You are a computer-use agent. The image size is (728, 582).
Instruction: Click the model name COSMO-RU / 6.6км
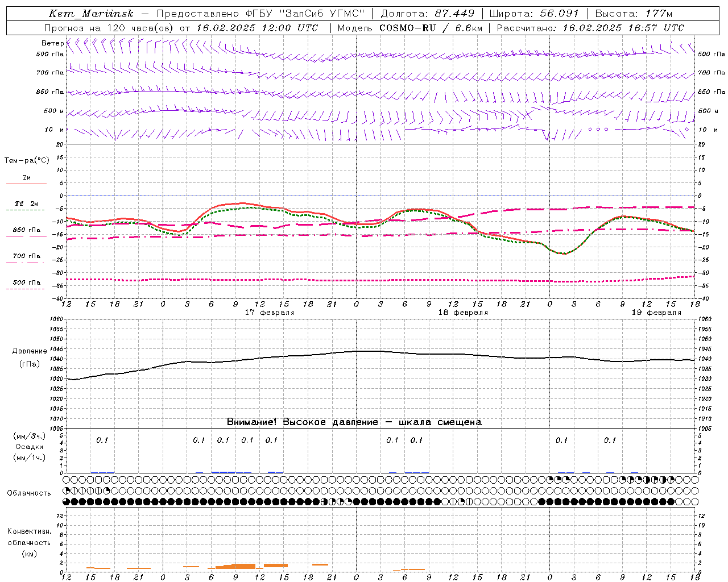(431, 28)
